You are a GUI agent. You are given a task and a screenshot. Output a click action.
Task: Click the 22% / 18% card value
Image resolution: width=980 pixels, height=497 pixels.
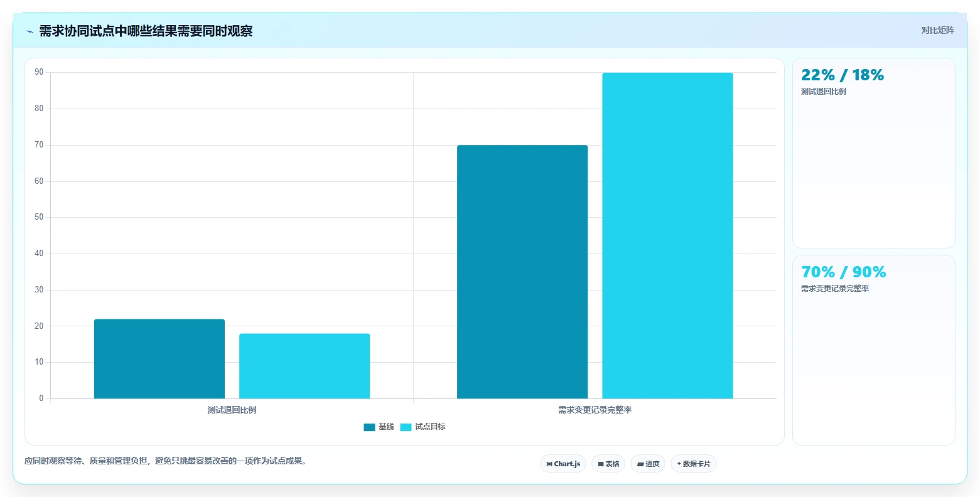pos(843,75)
